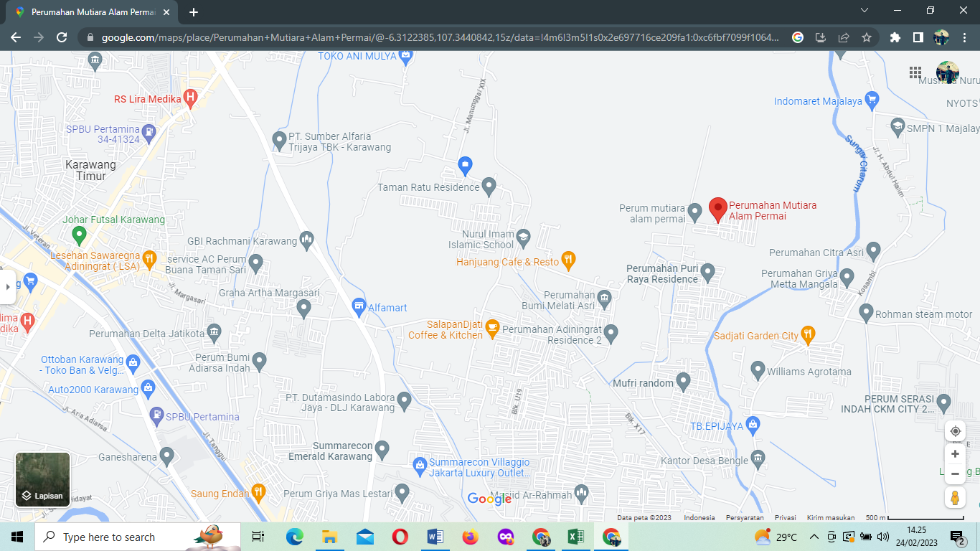Viewport: 980px width, 551px height.
Task: Click the Johar Futsal Karawang green marker
Action: pos(80,234)
